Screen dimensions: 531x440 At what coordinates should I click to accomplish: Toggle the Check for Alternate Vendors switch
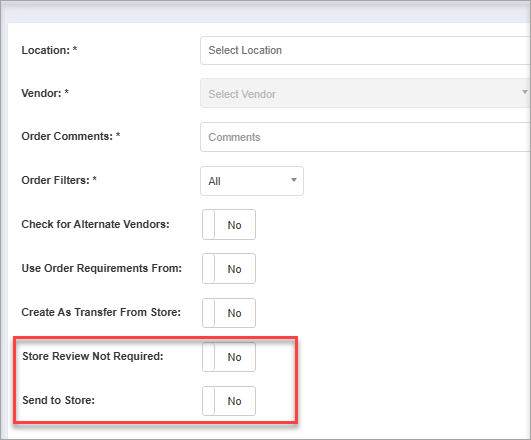coord(229,225)
